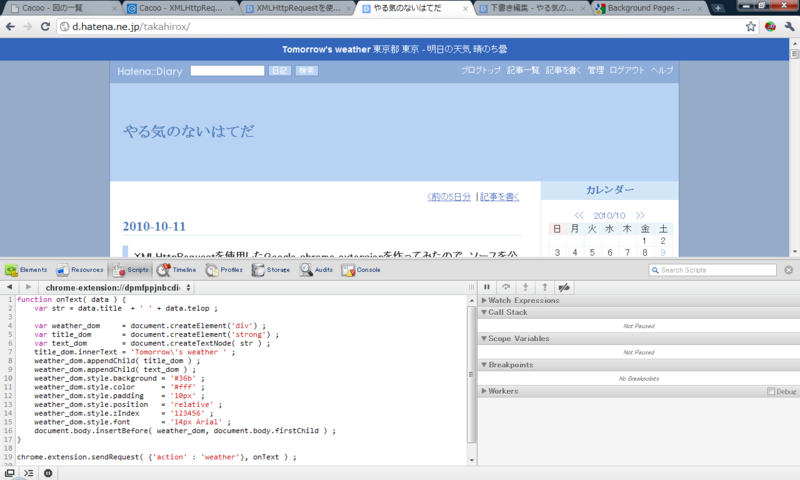
Task: Open the Chrome wrench settings menu
Action: point(789,27)
